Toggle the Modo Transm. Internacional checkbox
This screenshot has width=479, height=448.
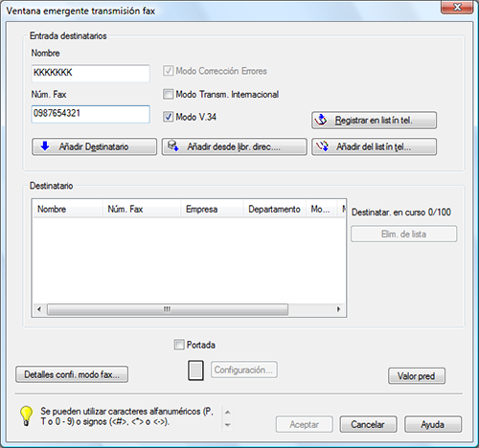coord(168,94)
